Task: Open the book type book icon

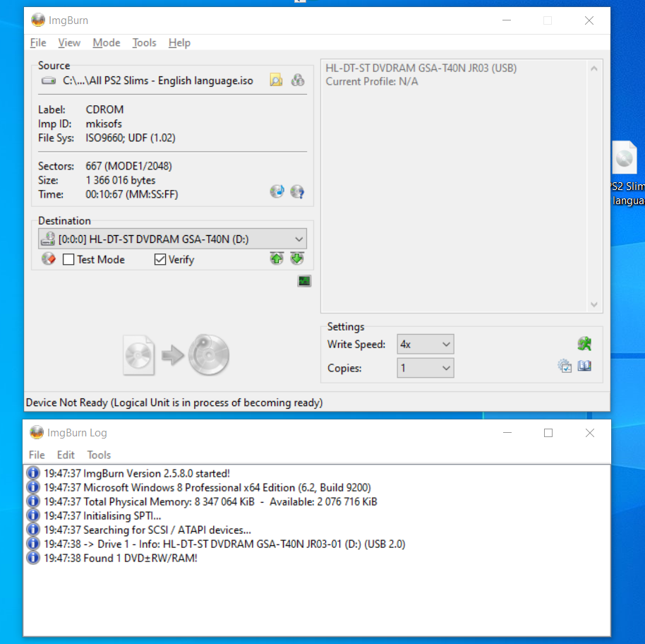Action: pos(584,366)
